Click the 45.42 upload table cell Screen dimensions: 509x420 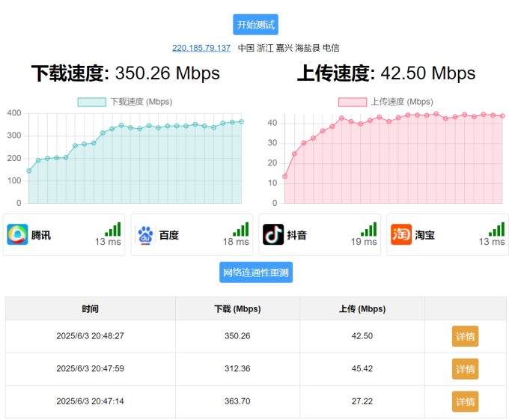tap(362, 369)
